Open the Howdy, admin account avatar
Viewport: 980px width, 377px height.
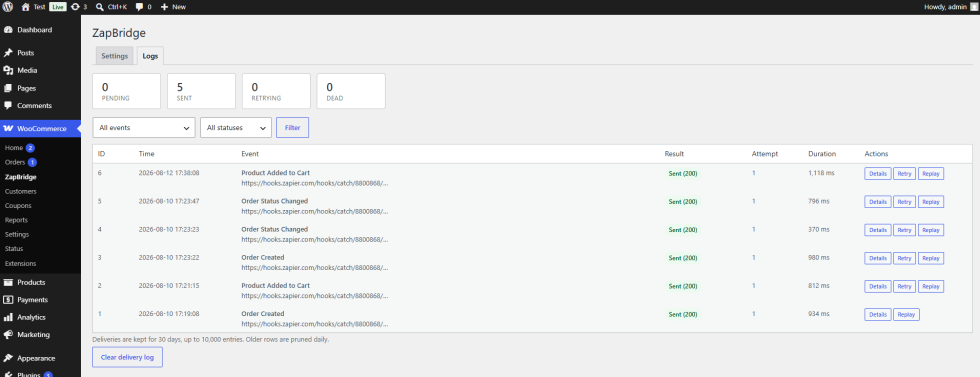click(x=974, y=7)
